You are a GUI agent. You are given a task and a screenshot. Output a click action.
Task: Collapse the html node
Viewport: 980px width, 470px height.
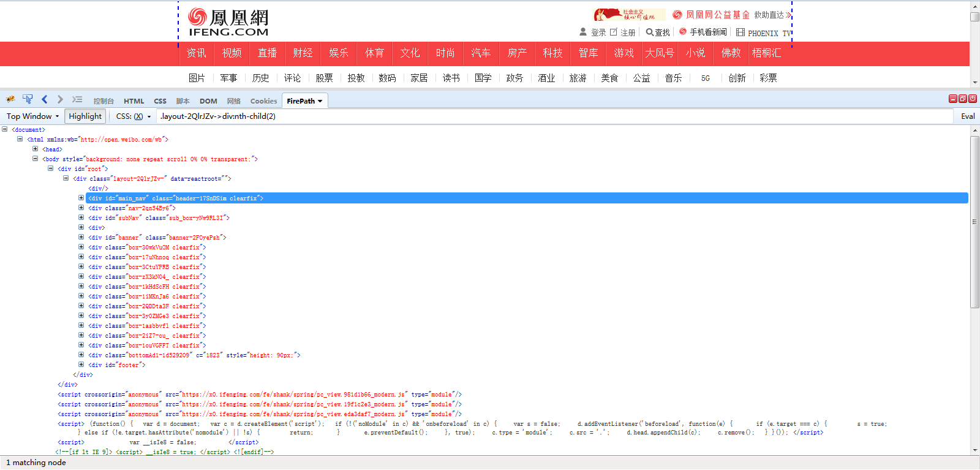tap(20, 139)
